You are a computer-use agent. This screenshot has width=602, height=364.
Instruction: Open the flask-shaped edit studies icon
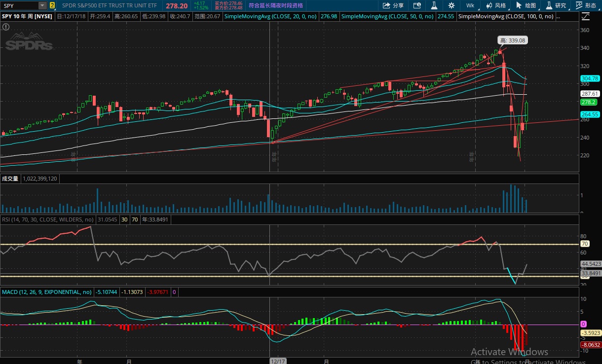[434, 5]
